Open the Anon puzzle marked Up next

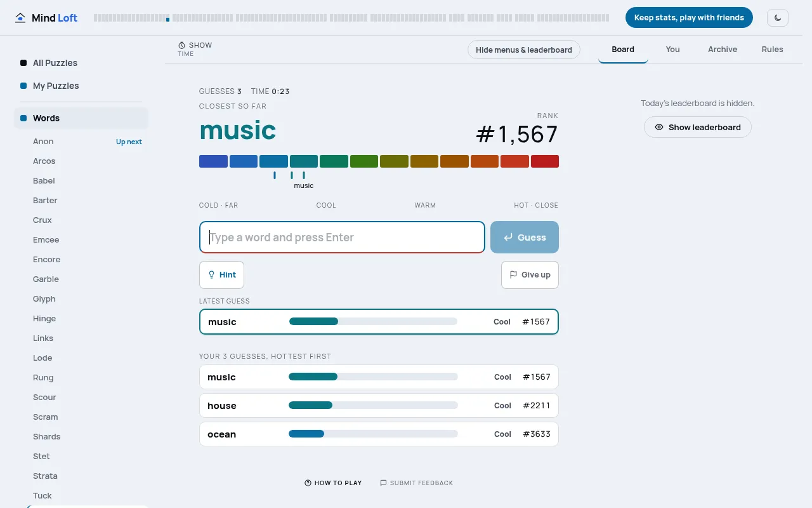[x=88, y=142]
